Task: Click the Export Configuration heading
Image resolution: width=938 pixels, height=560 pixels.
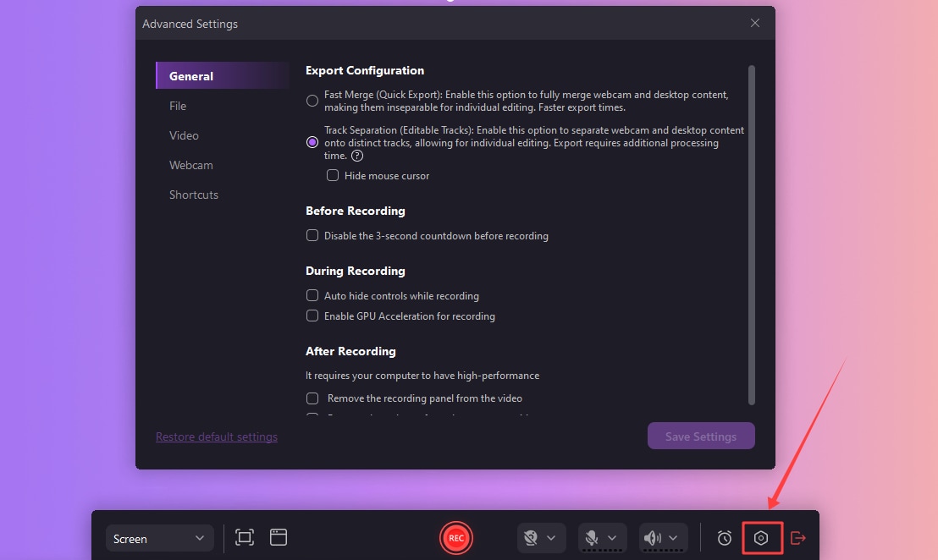Action: 365,70
